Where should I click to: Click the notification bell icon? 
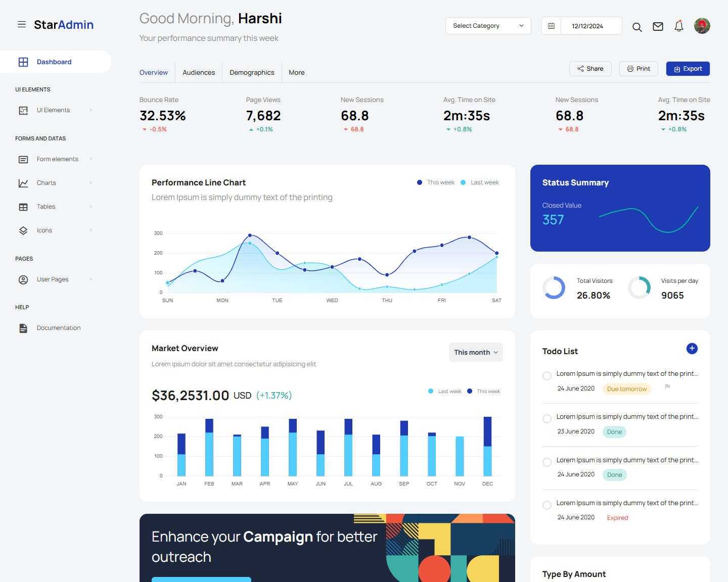click(679, 26)
